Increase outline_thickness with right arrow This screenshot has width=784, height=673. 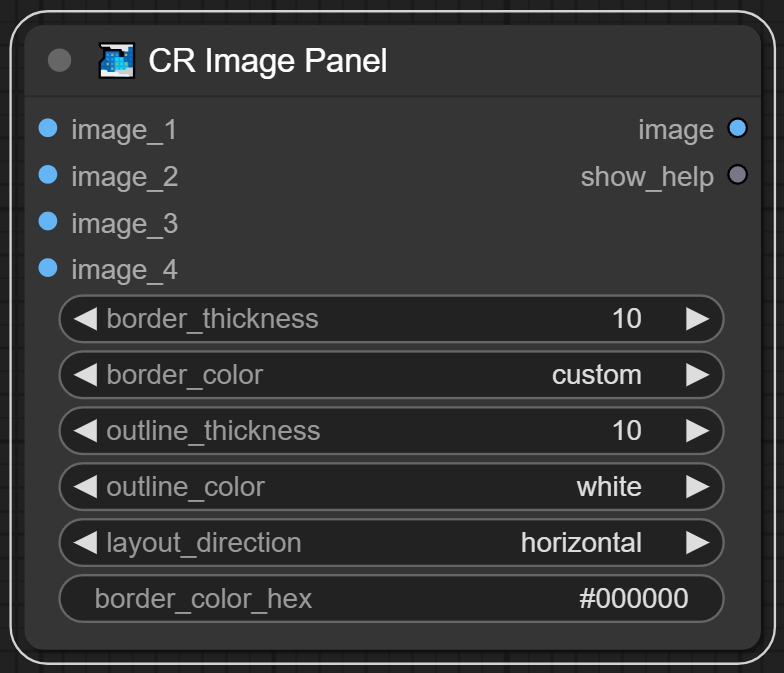click(697, 431)
